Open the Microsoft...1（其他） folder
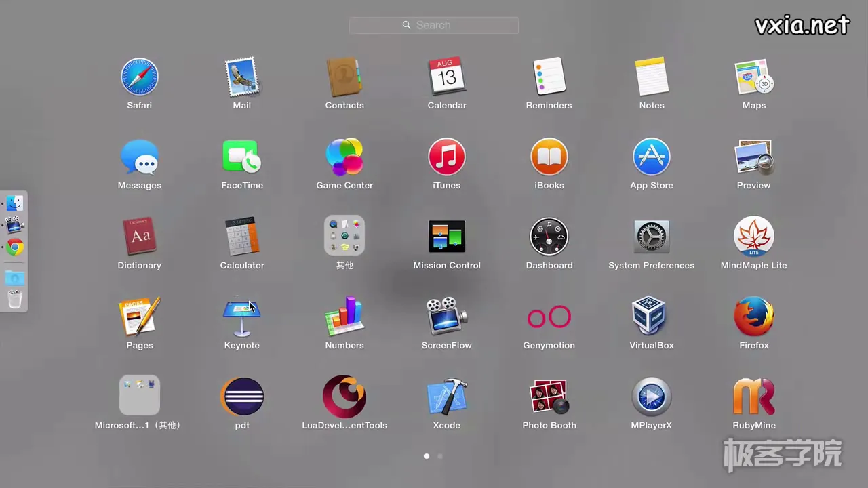868x488 pixels. [140, 395]
